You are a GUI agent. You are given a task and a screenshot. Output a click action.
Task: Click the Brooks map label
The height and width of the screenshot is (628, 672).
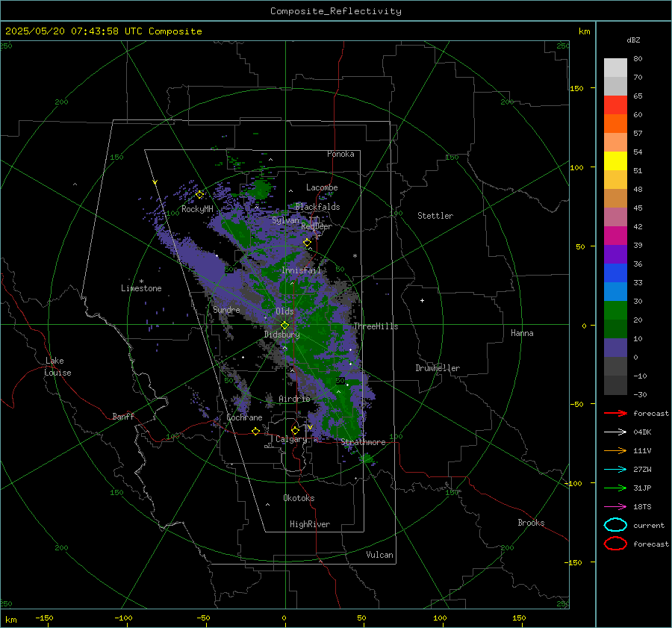(x=531, y=523)
